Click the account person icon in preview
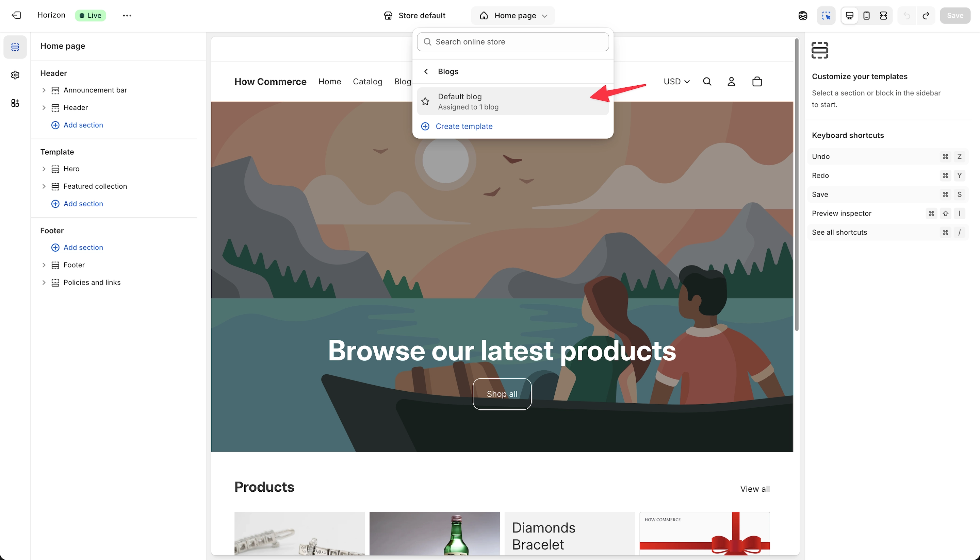980x560 pixels. (731, 82)
